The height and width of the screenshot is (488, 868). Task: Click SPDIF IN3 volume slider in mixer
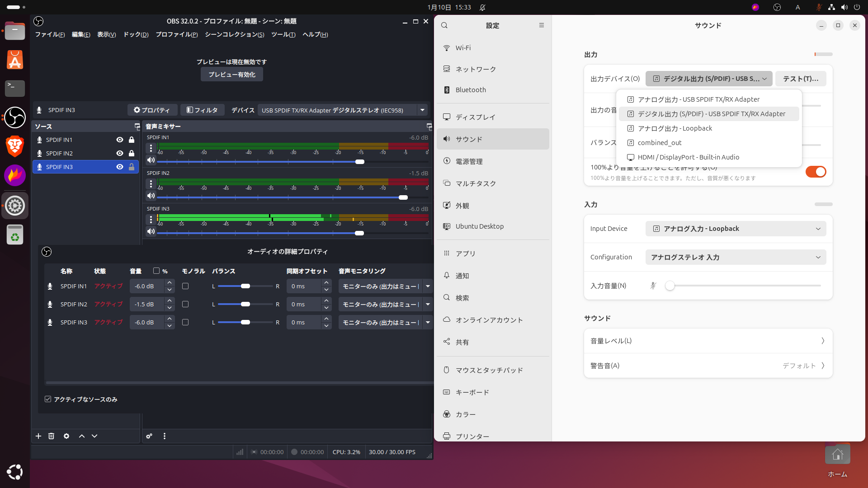(x=359, y=233)
